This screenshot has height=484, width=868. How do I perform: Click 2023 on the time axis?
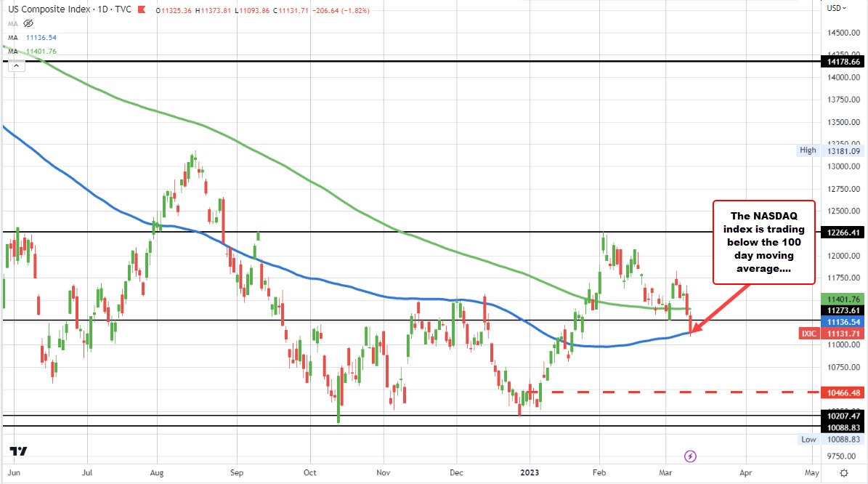tap(530, 472)
